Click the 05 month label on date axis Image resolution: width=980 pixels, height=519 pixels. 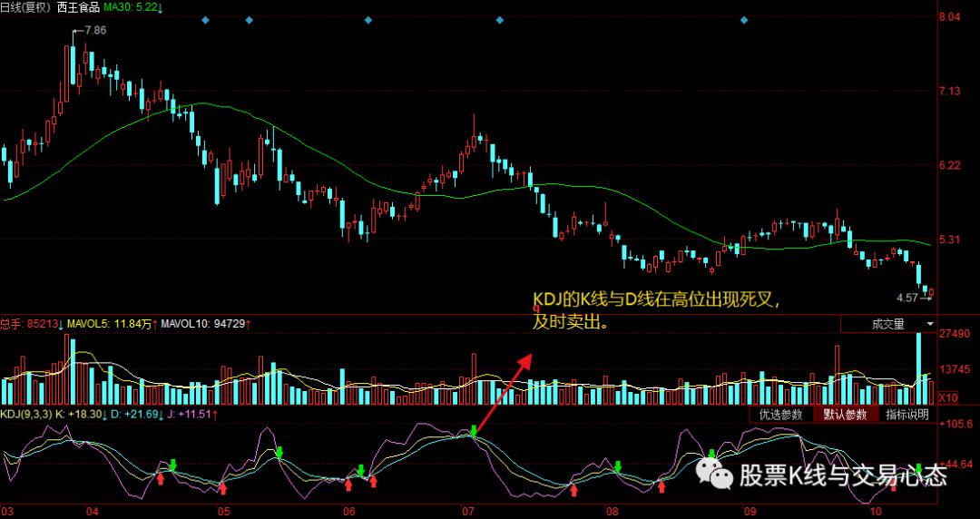pyautogui.click(x=224, y=512)
